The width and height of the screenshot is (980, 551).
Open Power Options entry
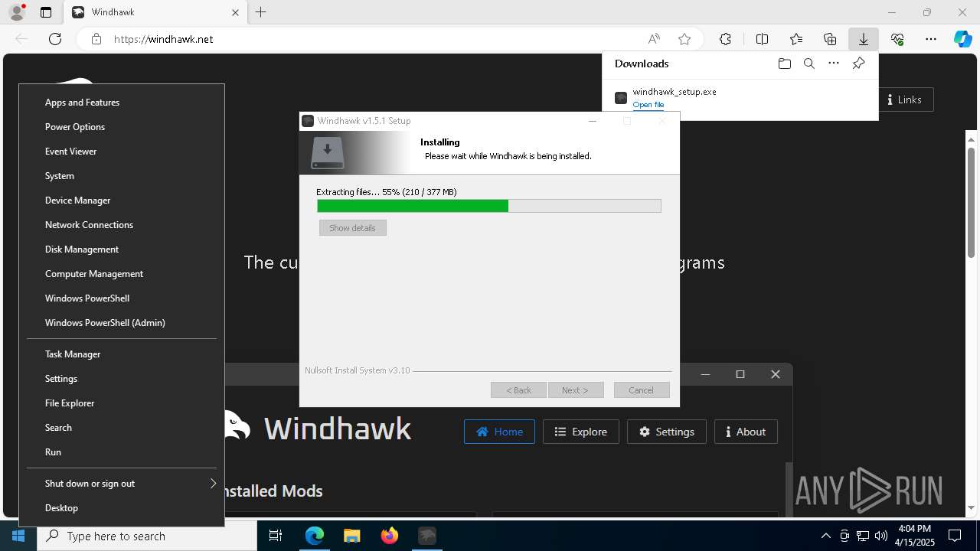pyautogui.click(x=122, y=127)
